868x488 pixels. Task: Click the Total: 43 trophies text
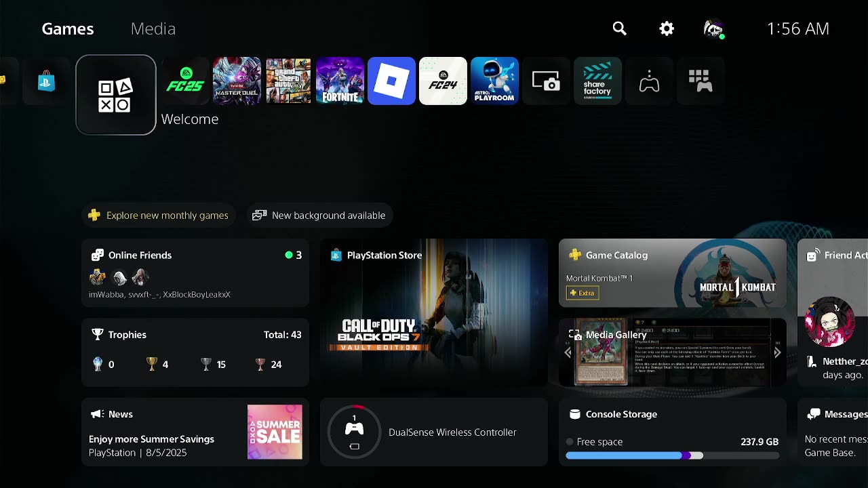pos(282,335)
